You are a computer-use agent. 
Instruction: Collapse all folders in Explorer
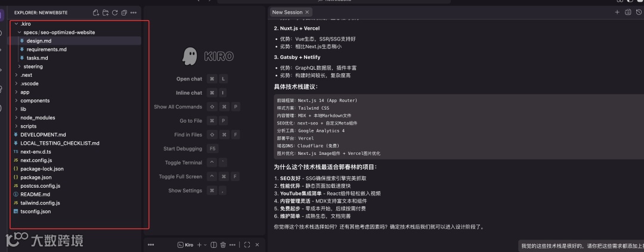coord(124,13)
